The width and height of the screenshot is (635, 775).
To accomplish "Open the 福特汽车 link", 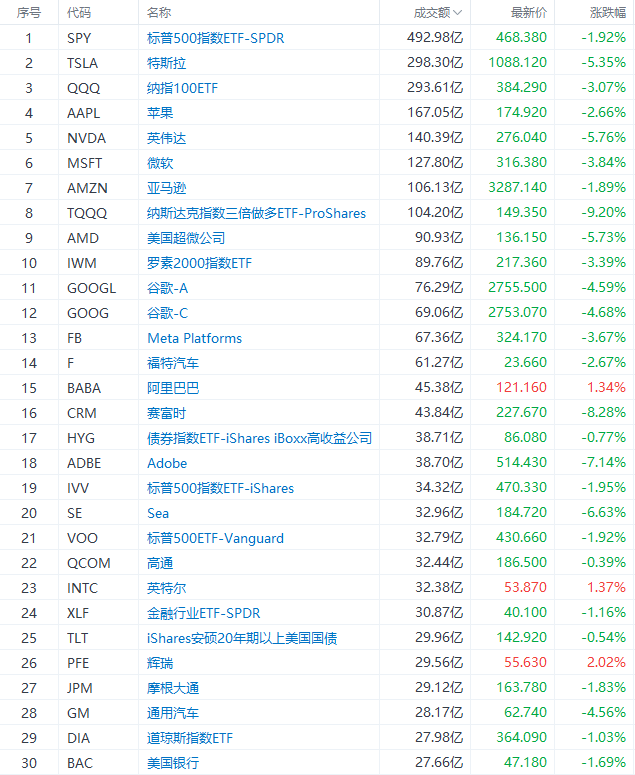I will pos(173,363).
